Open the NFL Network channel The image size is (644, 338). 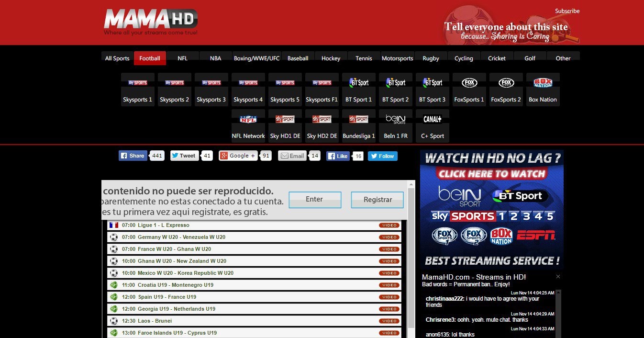248,126
